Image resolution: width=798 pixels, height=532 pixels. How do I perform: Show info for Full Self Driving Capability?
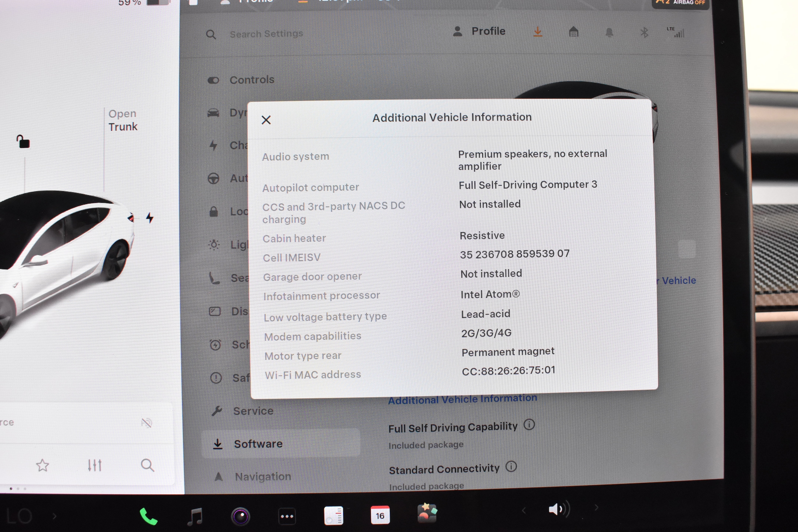[529, 425]
